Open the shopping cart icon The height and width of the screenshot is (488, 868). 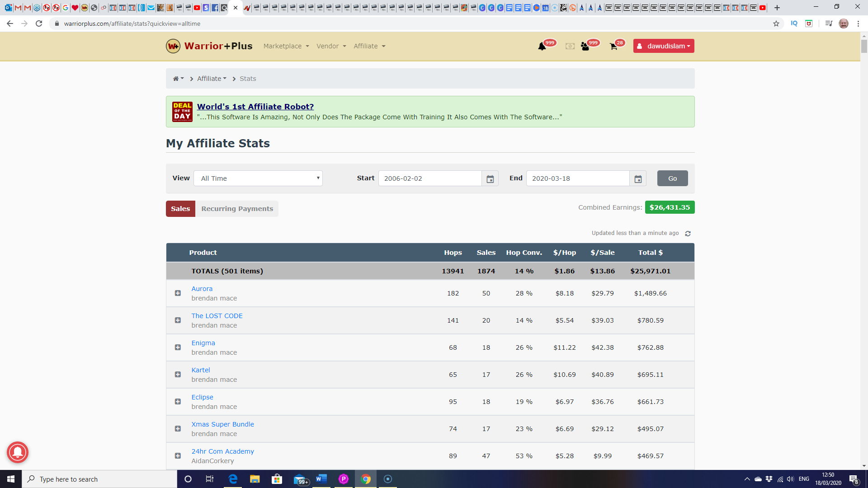click(613, 46)
